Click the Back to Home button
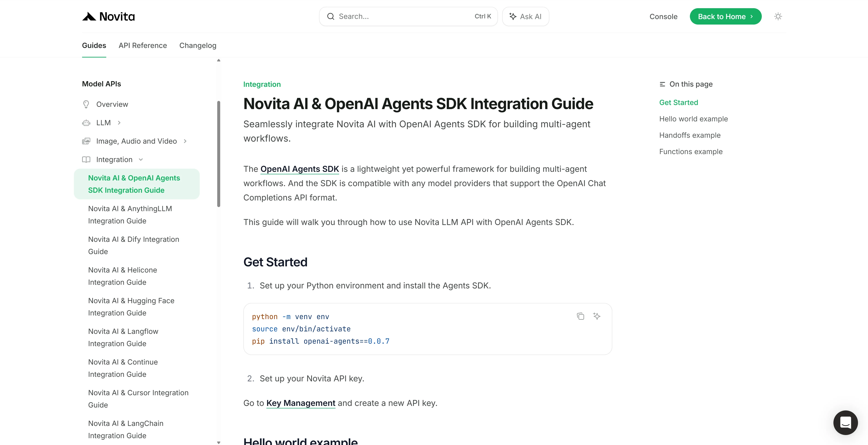This screenshot has width=868, height=445. (x=725, y=17)
